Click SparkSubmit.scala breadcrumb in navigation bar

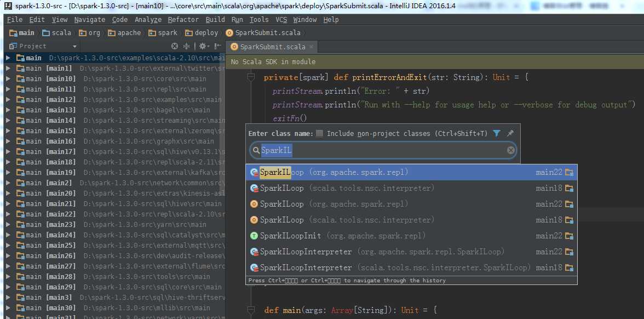tap(263, 32)
